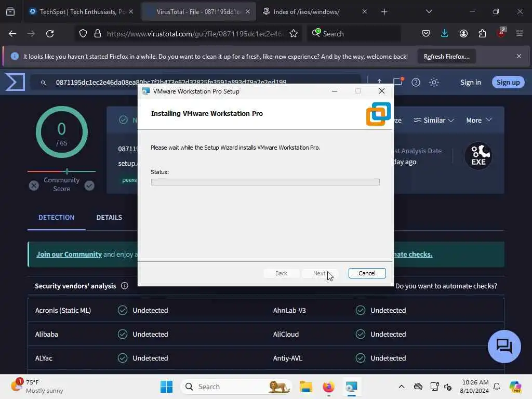Cancel the VMware Workstation Pro setup
Image resolution: width=532 pixels, height=399 pixels.
tap(367, 273)
